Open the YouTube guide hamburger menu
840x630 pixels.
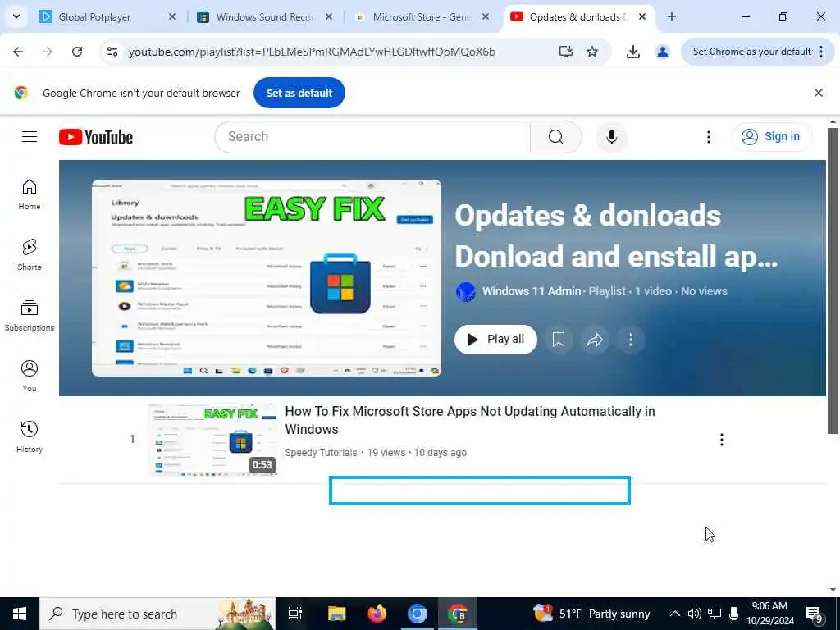tap(30, 137)
